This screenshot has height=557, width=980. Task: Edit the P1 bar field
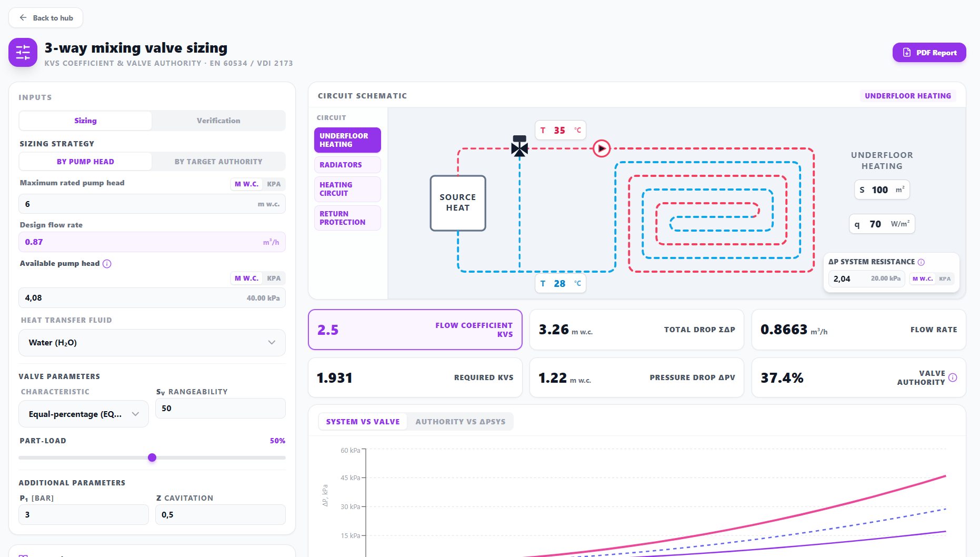[84, 515]
